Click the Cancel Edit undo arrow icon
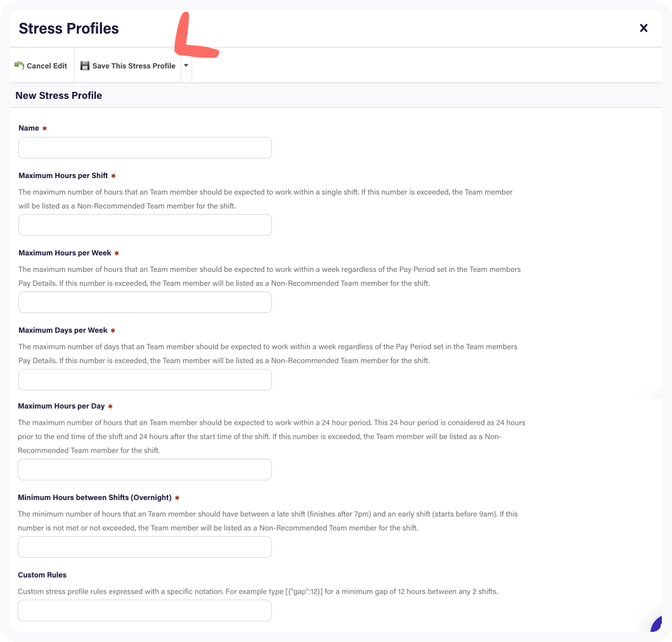Viewport: 672px width, 642px height. pyautogui.click(x=19, y=65)
